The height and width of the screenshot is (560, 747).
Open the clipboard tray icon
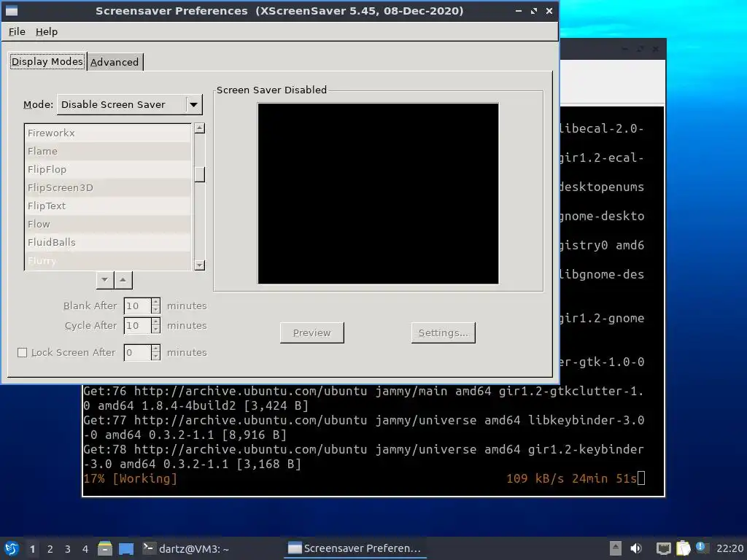pyautogui.click(x=683, y=548)
